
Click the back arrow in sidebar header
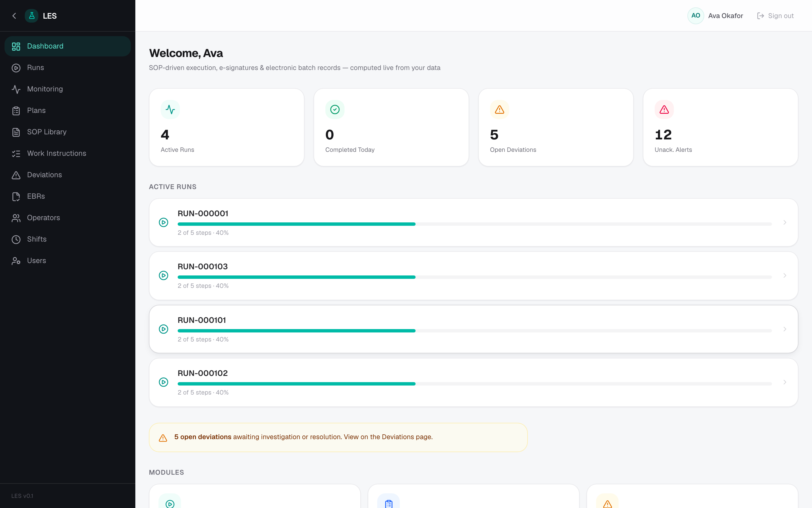click(x=14, y=16)
